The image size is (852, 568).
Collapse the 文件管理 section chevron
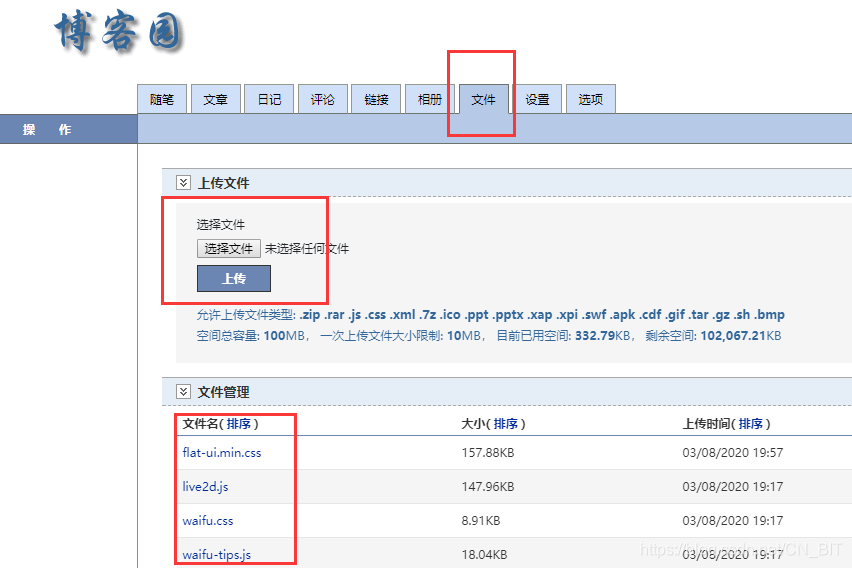click(x=183, y=391)
